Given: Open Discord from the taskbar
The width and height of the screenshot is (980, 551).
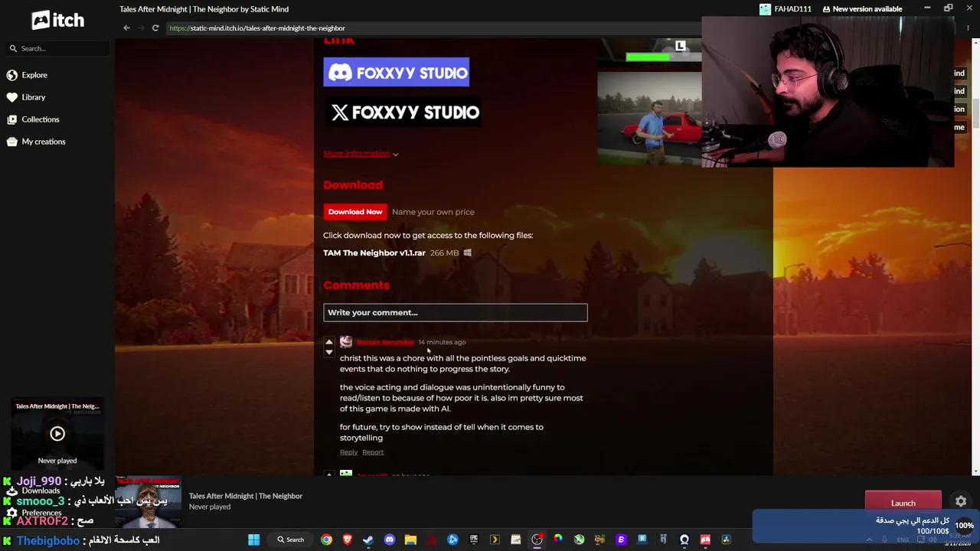Looking at the screenshot, I should (390, 540).
